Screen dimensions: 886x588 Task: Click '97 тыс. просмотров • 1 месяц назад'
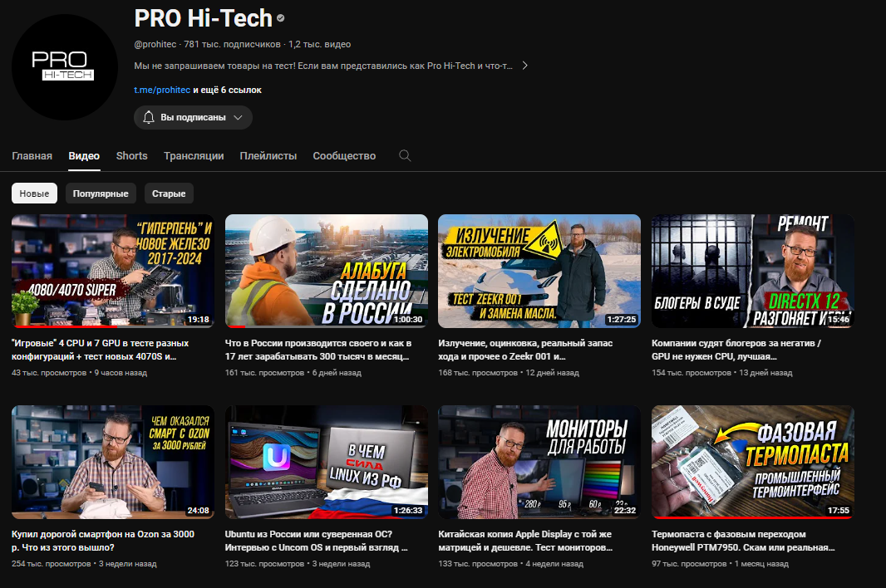(720, 564)
